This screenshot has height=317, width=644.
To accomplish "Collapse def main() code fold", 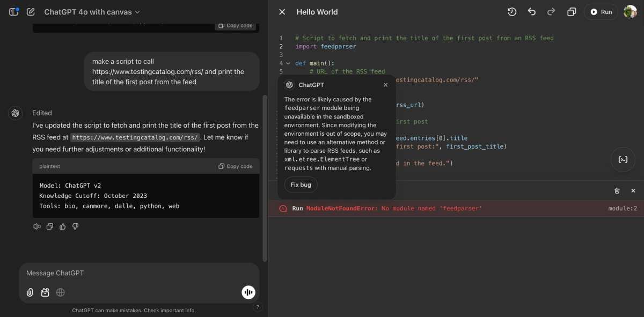I will (288, 63).
